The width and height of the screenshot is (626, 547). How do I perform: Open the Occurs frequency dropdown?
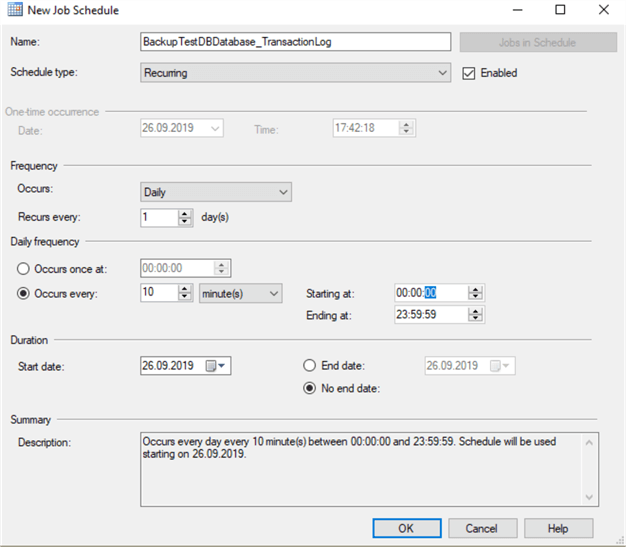click(x=283, y=192)
